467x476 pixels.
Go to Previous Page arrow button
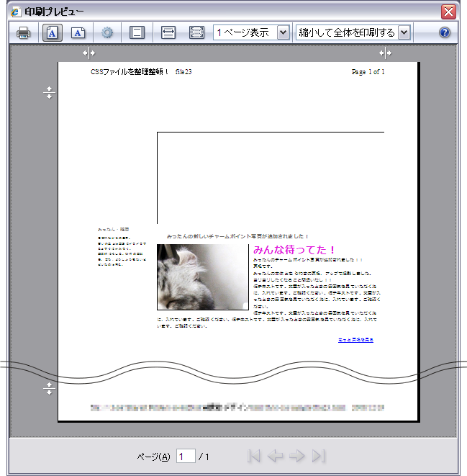pyautogui.click(x=275, y=456)
